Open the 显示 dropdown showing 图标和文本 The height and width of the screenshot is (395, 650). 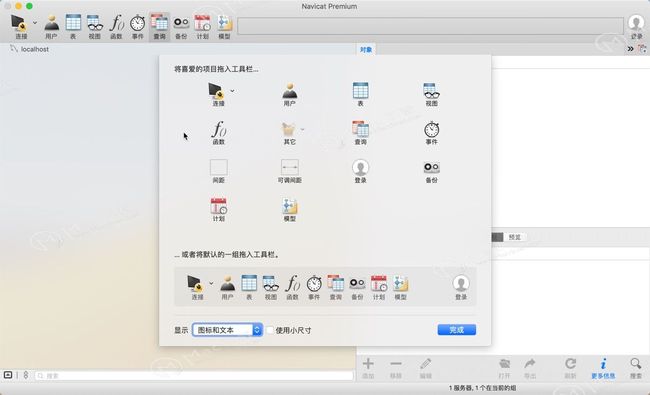click(227, 330)
